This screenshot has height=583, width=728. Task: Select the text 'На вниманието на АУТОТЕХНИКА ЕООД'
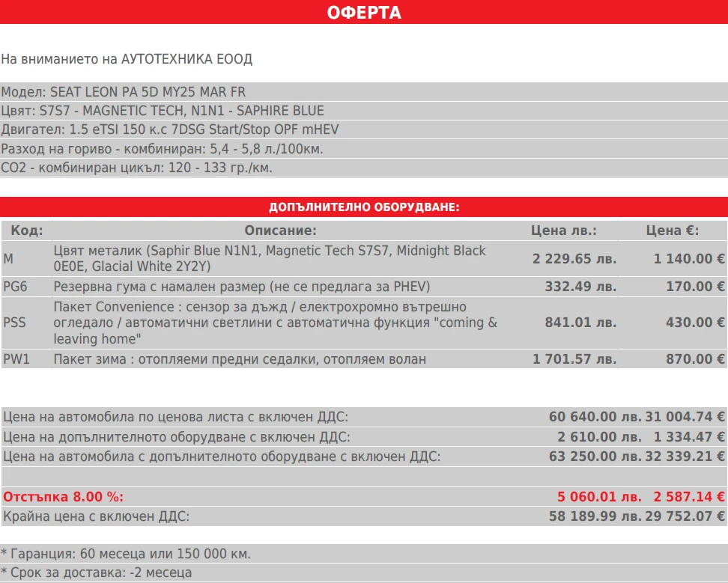[127, 59]
